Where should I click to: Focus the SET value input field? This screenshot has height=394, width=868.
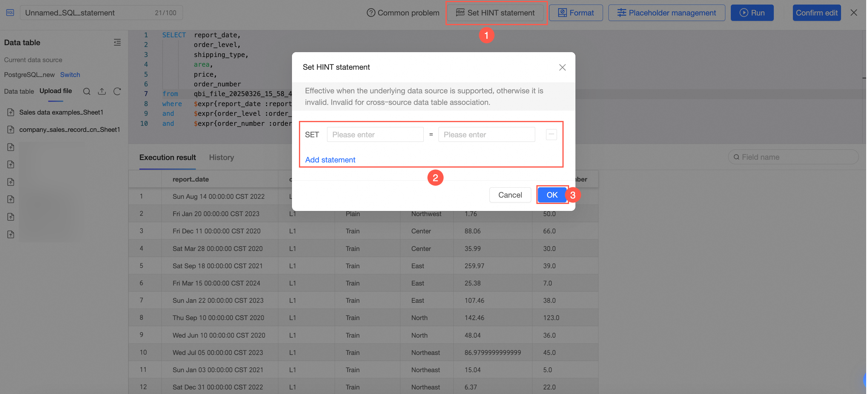coord(486,135)
